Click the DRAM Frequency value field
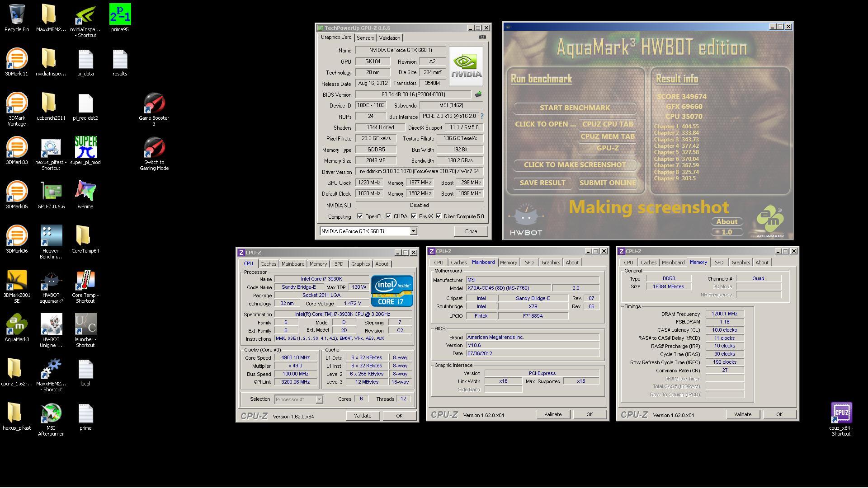 click(x=724, y=314)
